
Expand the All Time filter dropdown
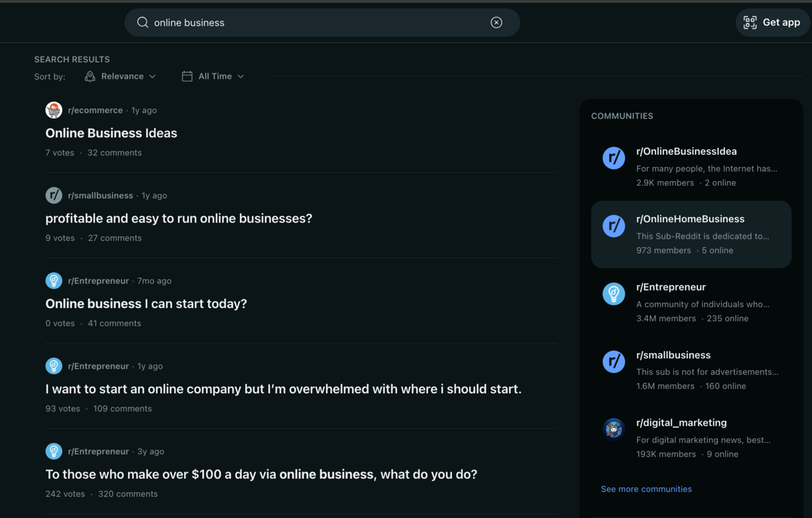tap(213, 76)
